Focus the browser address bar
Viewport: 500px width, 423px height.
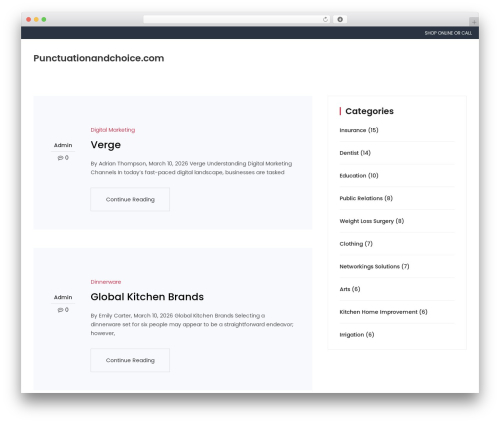pos(237,20)
